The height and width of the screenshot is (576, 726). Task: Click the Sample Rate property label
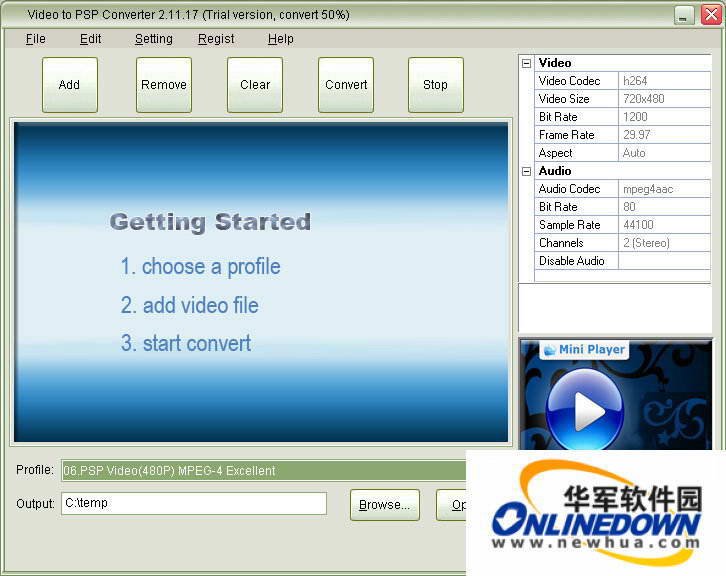(x=576, y=225)
